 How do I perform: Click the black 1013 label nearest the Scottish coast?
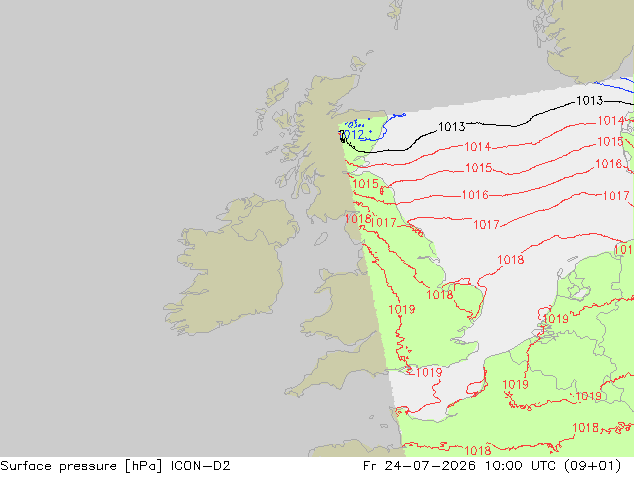click(x=452, y=127)
